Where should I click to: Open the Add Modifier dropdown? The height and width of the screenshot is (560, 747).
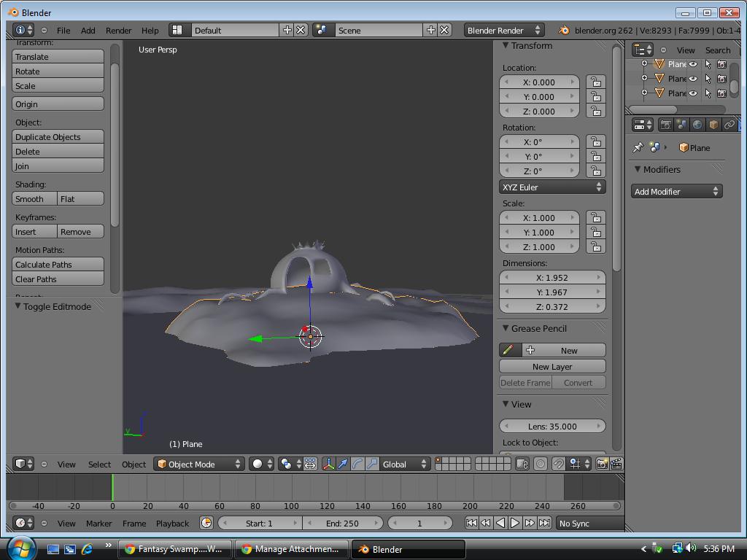676,192
